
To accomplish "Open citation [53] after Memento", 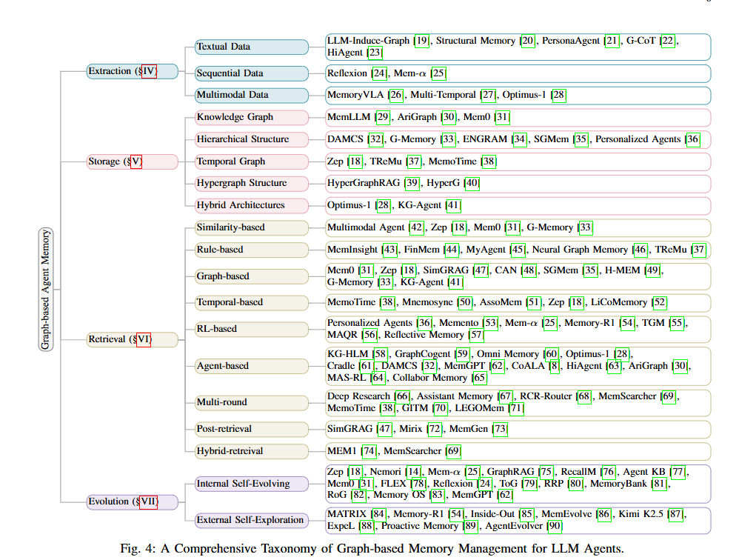I will click(491, 324).
